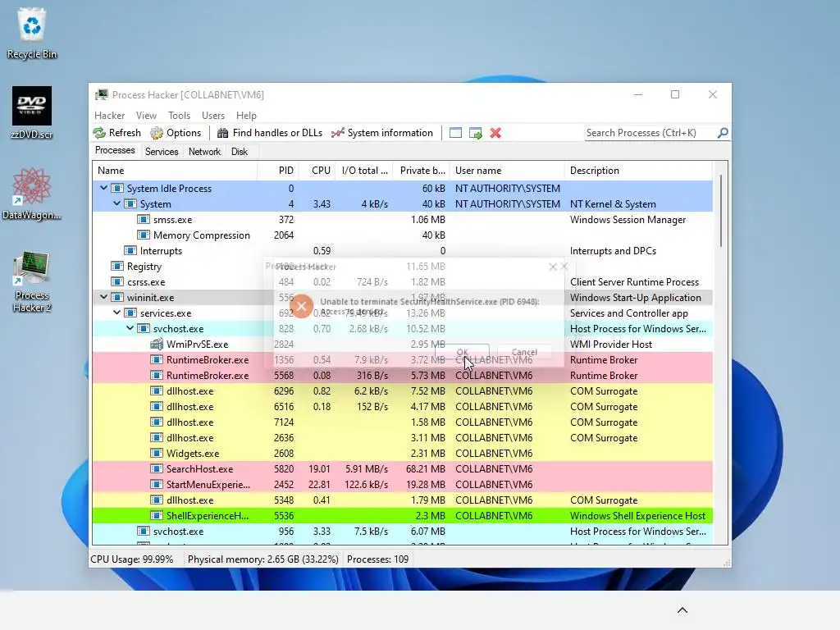840x630 pixels.
Task: Select the smss.exe process row
Action: click(402, 220)
